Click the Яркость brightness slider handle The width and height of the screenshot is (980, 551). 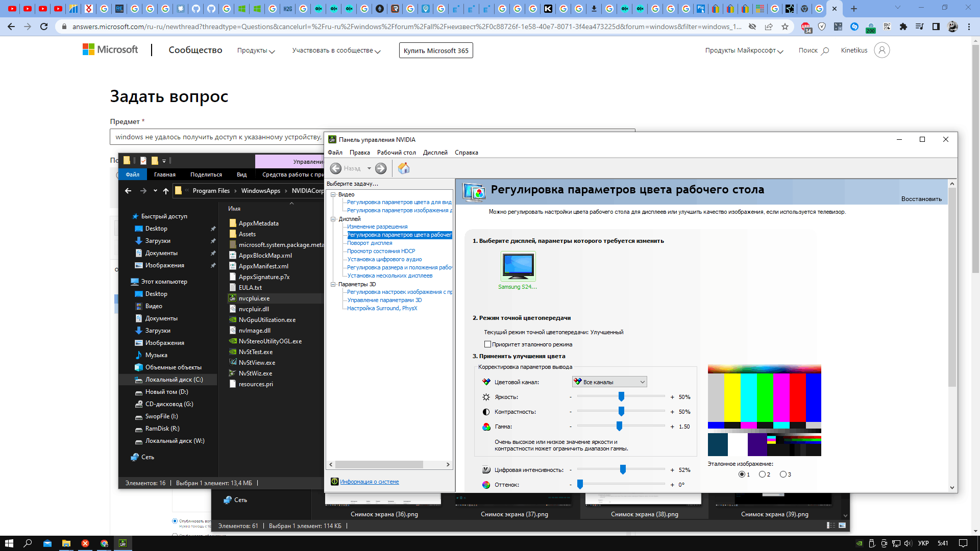tap(621, 396)
